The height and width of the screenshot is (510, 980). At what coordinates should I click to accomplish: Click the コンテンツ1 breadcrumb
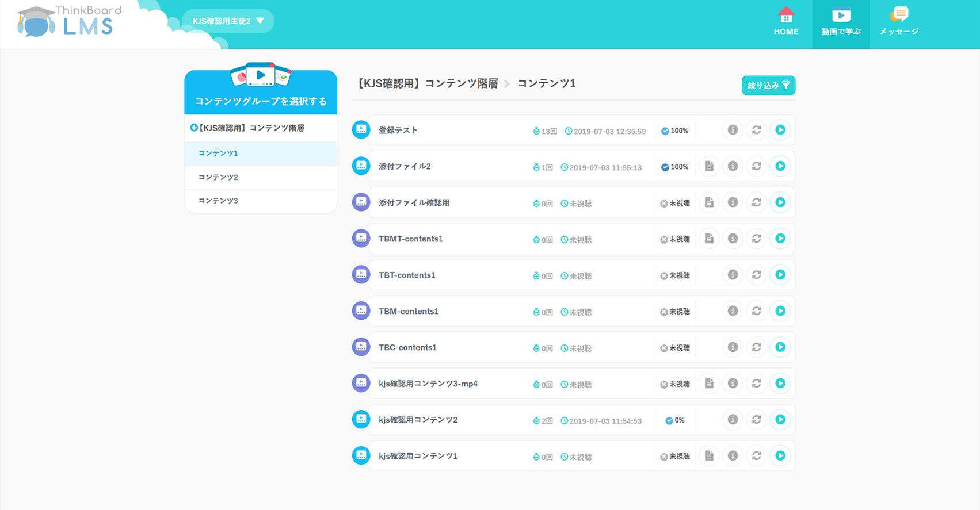coord(547,84)
